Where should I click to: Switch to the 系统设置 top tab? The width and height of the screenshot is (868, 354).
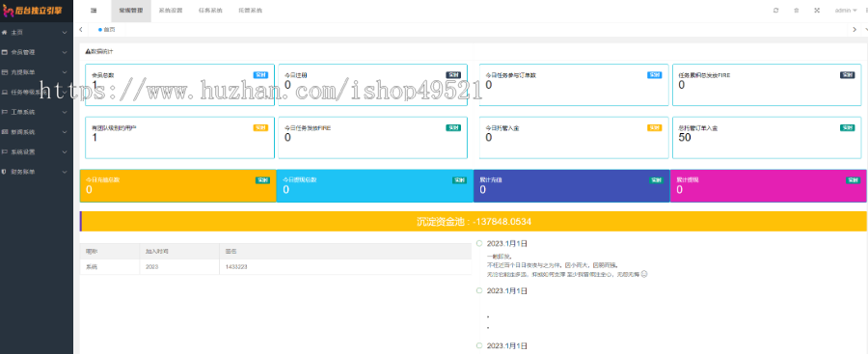(x=171, y=11)
